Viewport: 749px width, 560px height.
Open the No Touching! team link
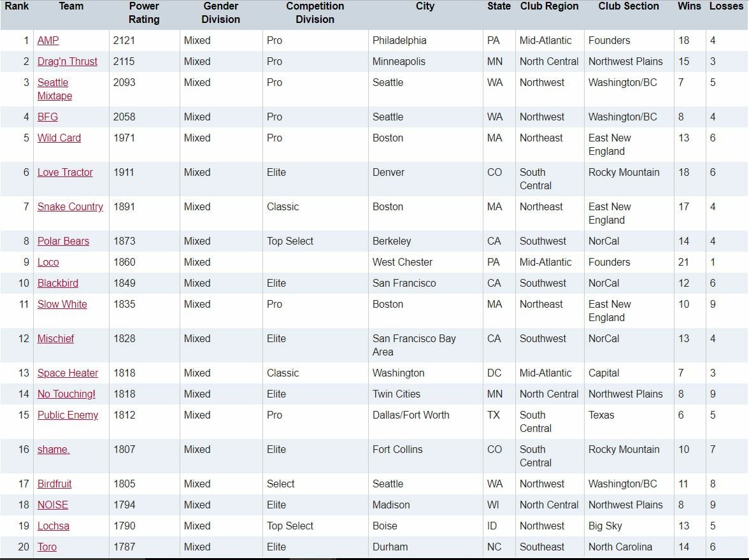coord(66,394)
